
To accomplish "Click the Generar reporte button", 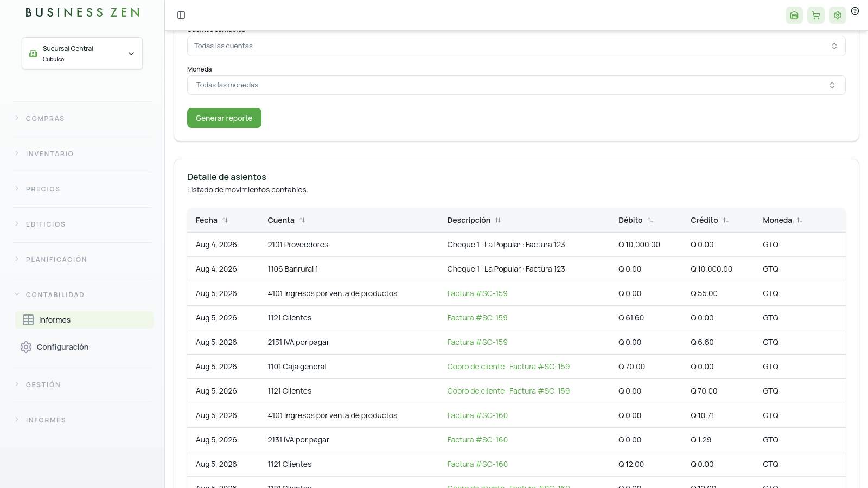I will [224, 118].
